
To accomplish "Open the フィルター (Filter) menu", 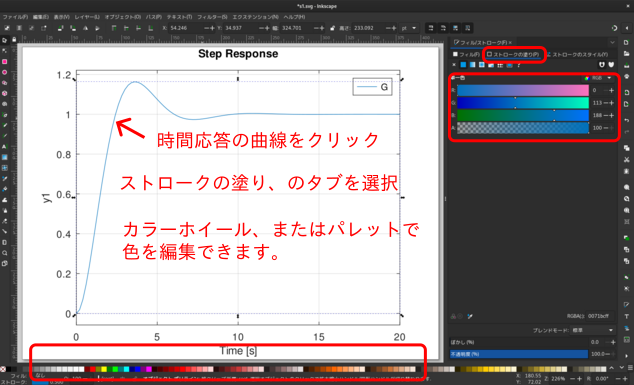I will [x=212, y=17].
